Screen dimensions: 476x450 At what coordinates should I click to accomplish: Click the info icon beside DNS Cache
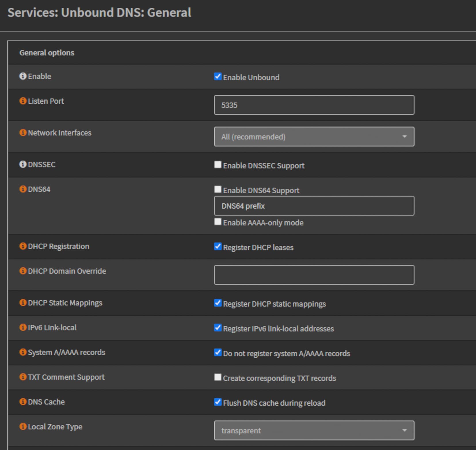point(23,402)
